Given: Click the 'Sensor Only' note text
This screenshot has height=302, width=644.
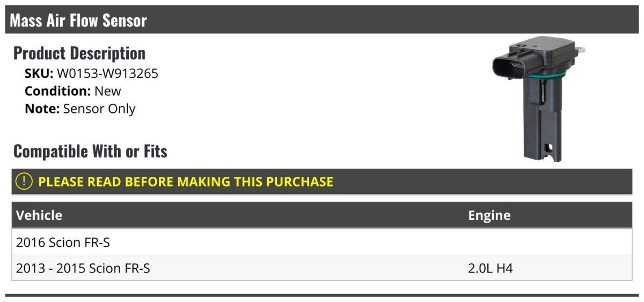Looking at the screenshot, I should click(x=99, y=109).
